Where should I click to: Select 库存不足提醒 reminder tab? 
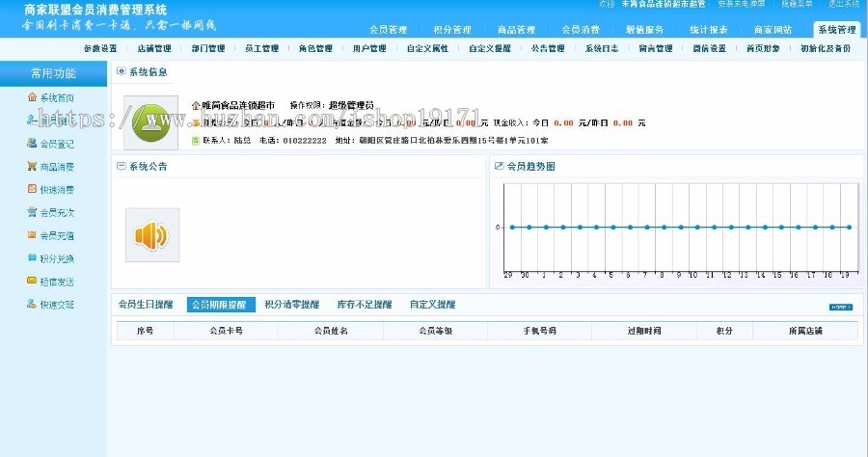[x=365, y=305]
